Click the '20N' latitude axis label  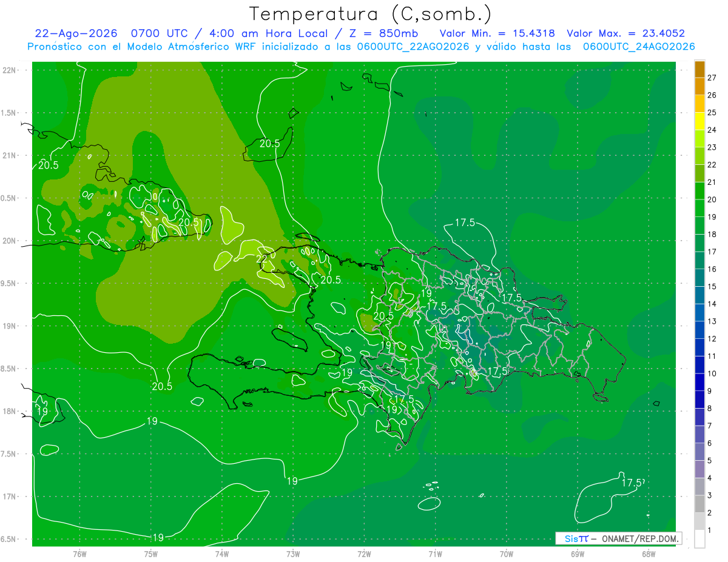(x=9, y=241)
